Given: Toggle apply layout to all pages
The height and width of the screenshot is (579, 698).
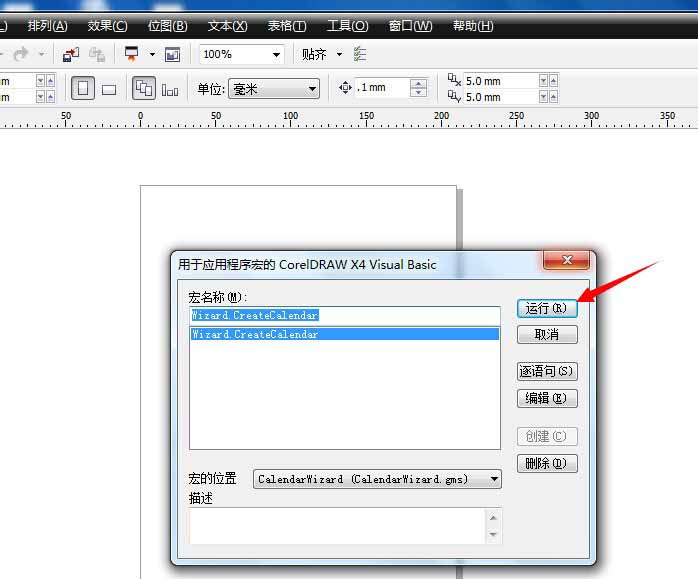Looking at the screenshot, I should tap(144, 88).
